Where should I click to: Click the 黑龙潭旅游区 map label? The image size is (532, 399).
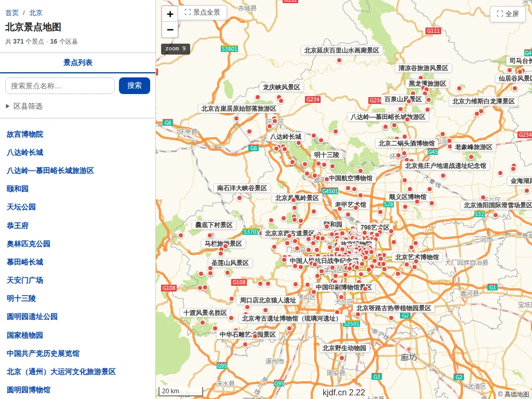(427, 84)
